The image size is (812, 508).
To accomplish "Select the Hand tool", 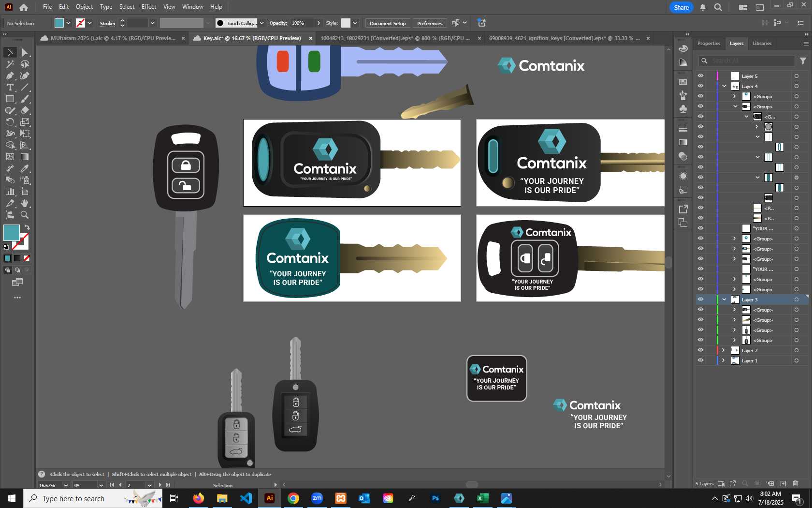I will click(25, 203).
